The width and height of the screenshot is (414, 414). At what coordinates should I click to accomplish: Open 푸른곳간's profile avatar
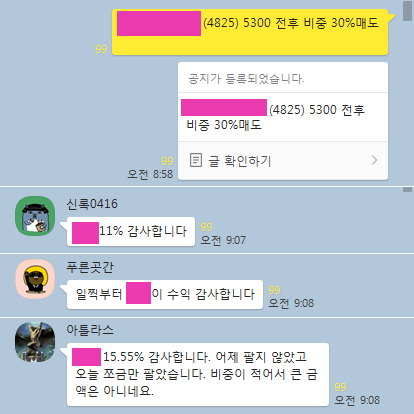(x=35, y=279)
